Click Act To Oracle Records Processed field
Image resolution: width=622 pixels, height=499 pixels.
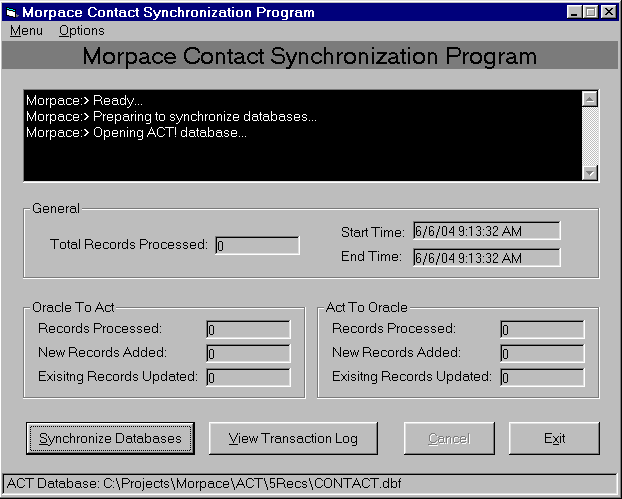542,329
